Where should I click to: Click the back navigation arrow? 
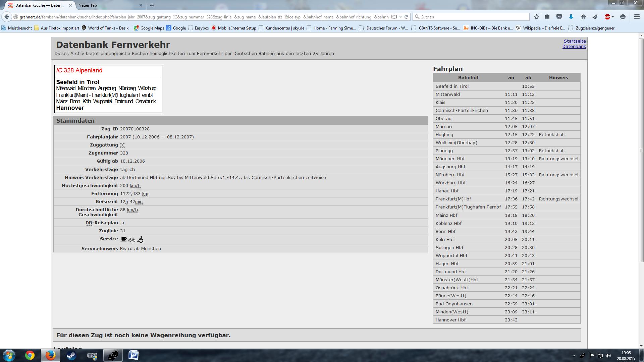pyautogui.click(x=7, y=17)
